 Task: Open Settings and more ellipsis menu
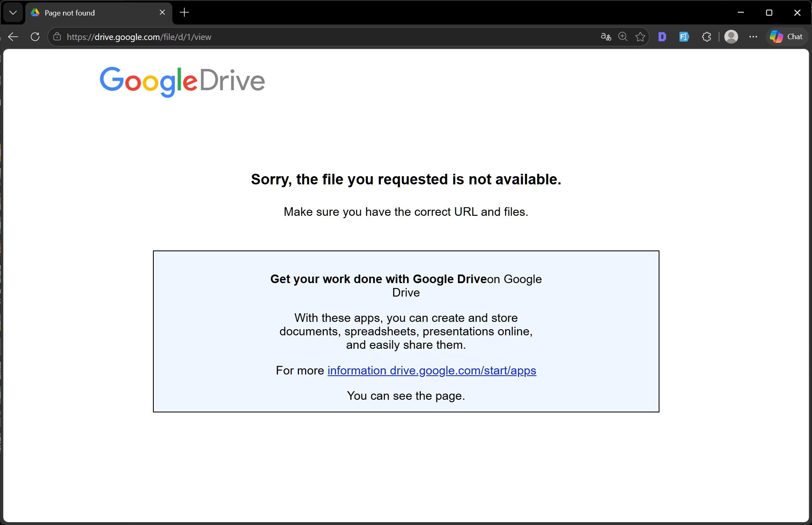pos(753,37)
